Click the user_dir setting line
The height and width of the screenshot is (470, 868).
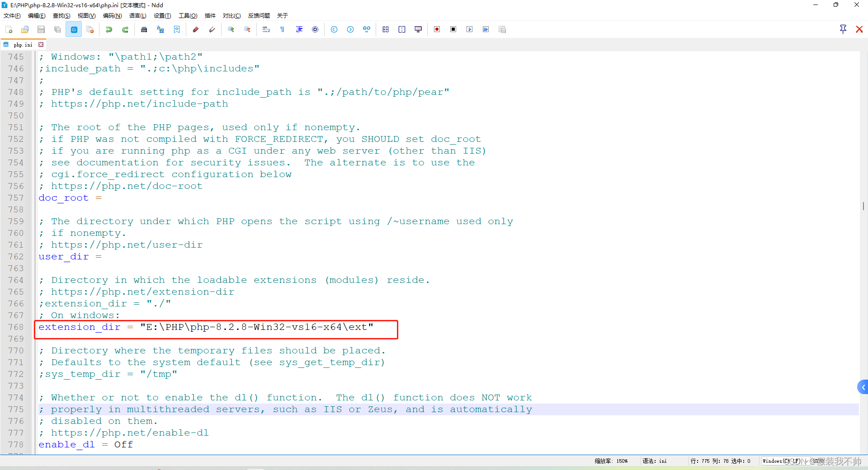pyautogui.click(x=70, y=257)
